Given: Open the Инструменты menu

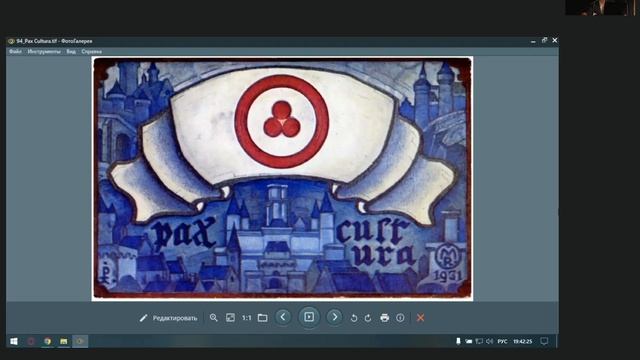Looking at the screenshot, I should [x=44, y=51].
